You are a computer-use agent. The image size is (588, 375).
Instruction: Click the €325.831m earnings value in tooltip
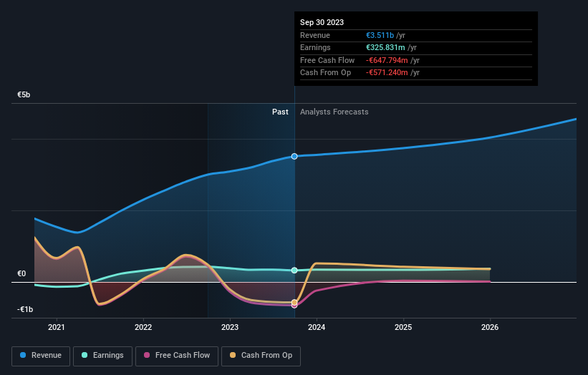pyautogui.click(x=385, y=47)
